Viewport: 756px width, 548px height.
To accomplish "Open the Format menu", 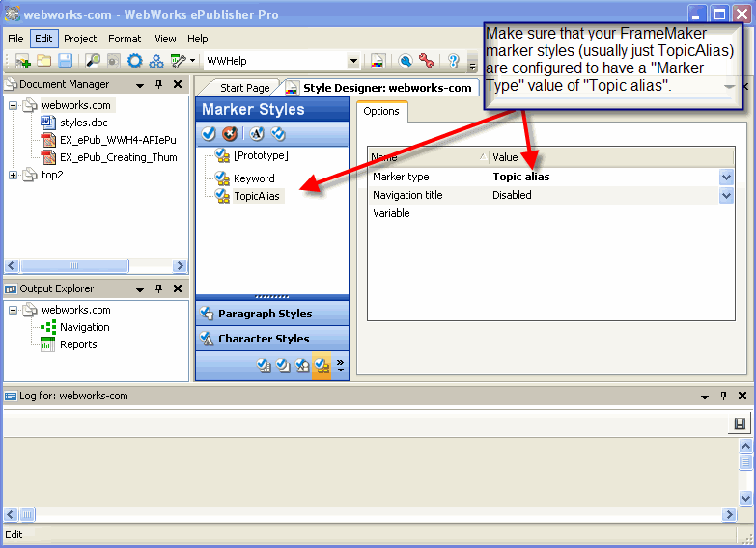I will [125, 39].
